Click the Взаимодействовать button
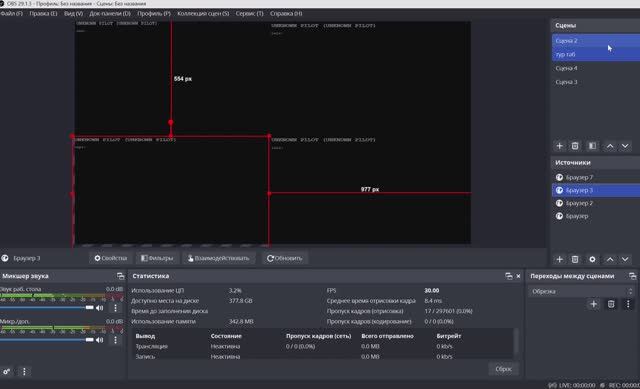Screen dimensions: 640x389 pos(218,258)
